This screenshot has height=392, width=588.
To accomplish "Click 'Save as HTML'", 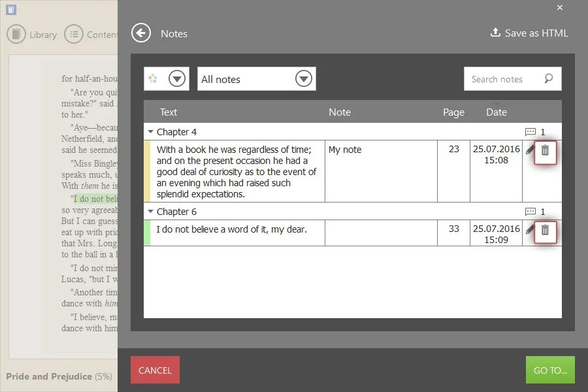I will [529, 33].
